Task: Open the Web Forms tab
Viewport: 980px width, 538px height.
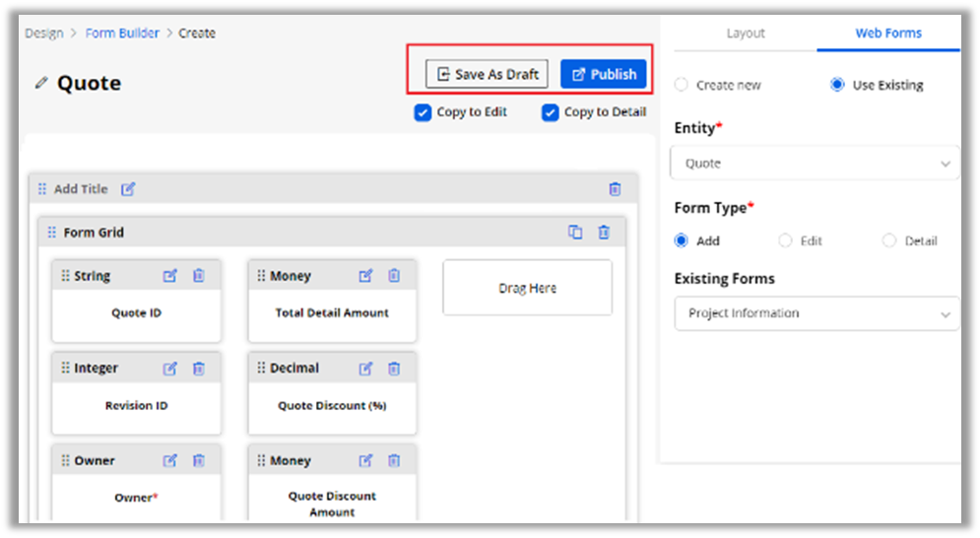Action: (887, 34)
